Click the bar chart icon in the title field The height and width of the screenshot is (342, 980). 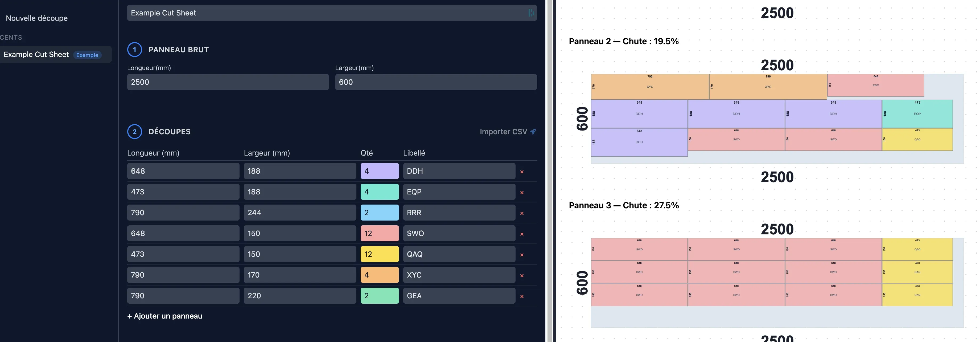(x=532, y=13)
